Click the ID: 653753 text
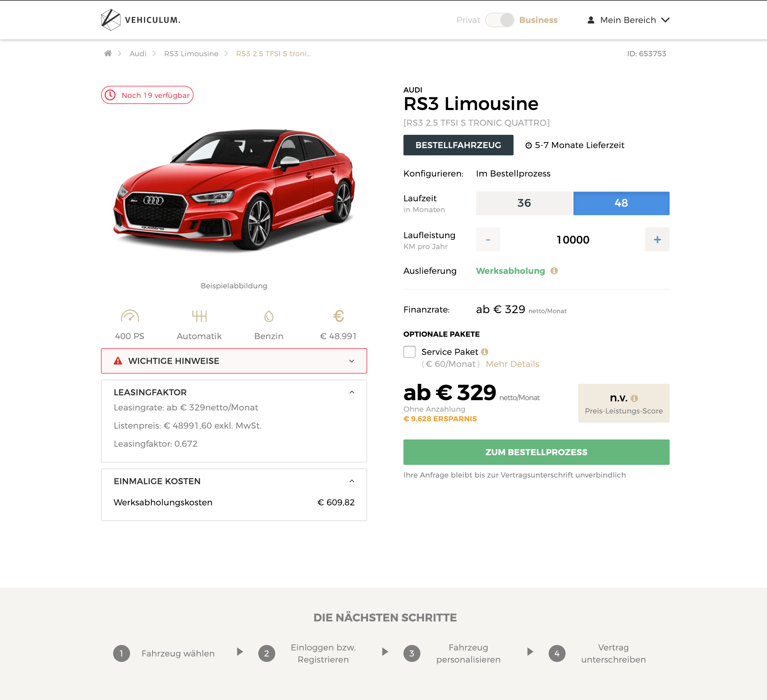767x700 pixels. [647, 53]
